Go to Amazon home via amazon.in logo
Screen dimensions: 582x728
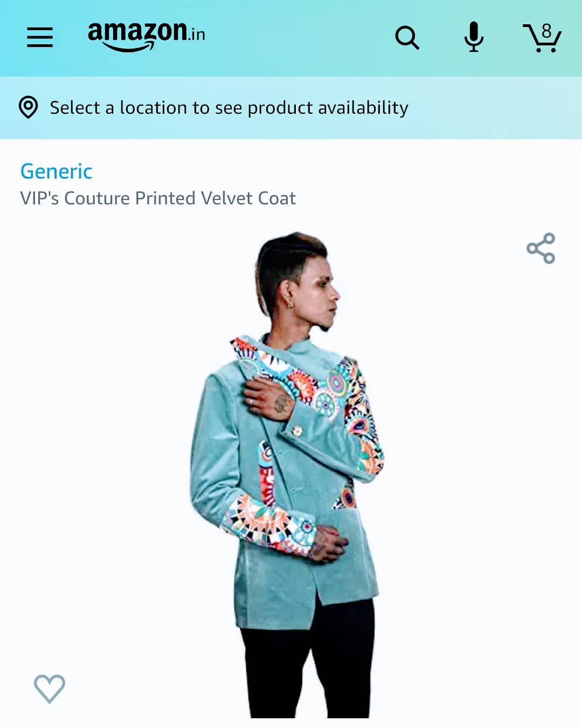pyautogui.click(x=146, y=36)
